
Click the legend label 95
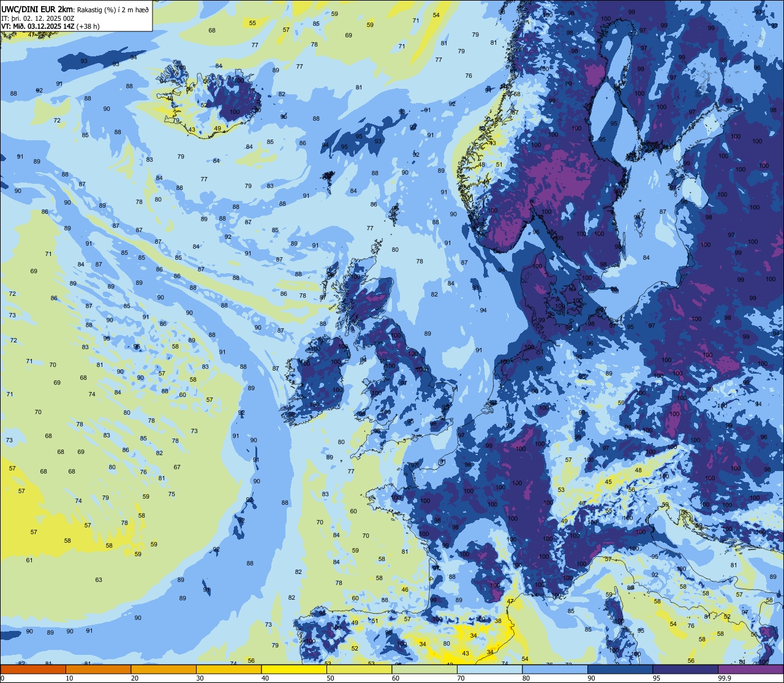click(x=657, y=678)
